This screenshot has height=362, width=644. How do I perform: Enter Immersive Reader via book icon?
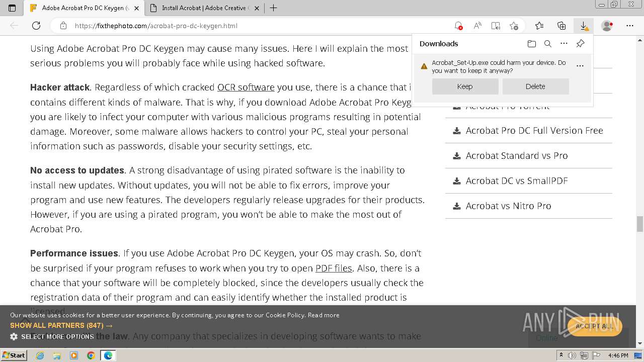(496, 26)
